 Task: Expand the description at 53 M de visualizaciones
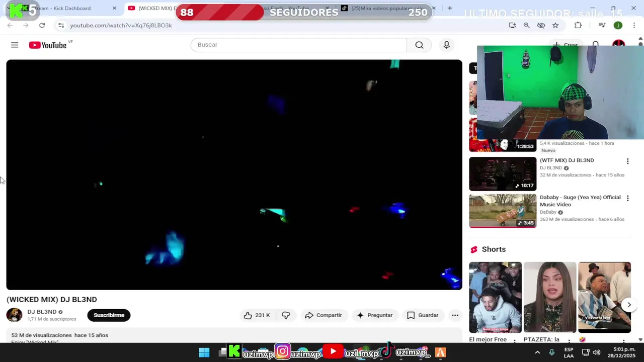(60, 335)
